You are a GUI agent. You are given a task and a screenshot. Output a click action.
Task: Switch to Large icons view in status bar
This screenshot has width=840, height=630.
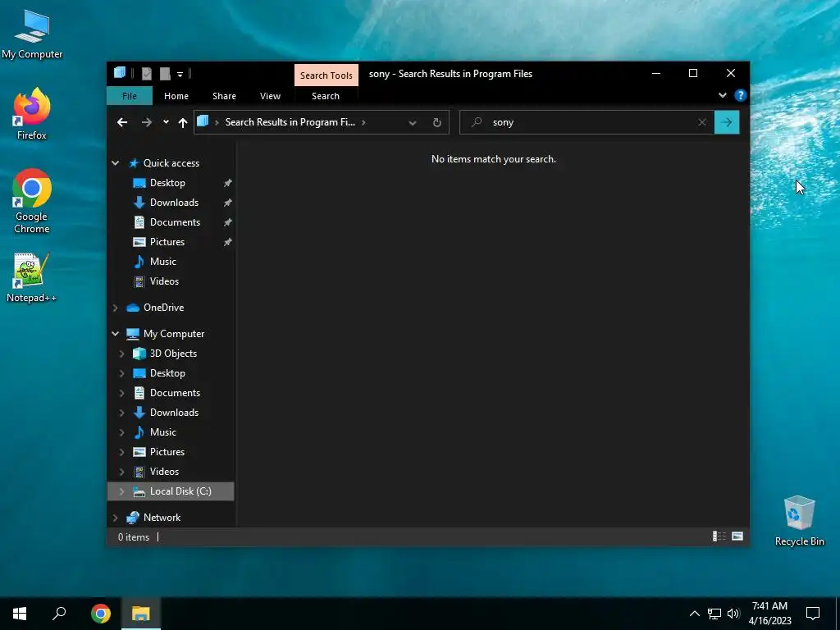[737, 536]
